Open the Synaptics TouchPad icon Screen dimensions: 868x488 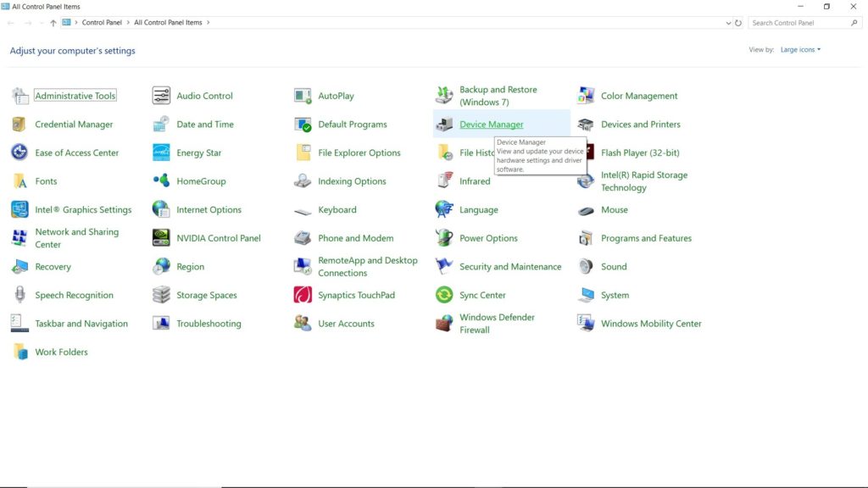coord(303,295)
